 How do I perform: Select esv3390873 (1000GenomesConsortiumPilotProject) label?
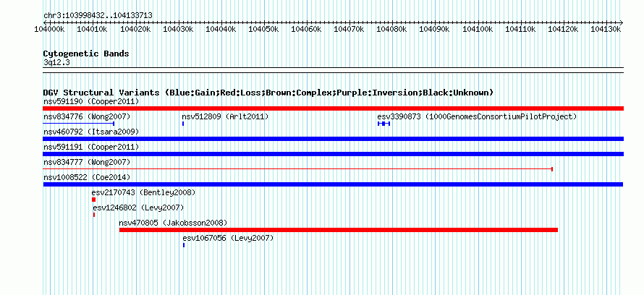pyautogui.click(x=478, y=117)
